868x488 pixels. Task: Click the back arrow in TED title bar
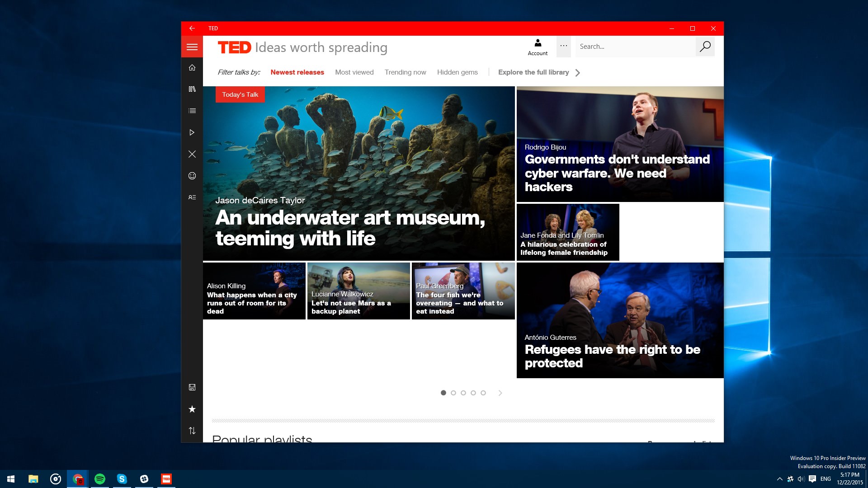click(192, 28)
